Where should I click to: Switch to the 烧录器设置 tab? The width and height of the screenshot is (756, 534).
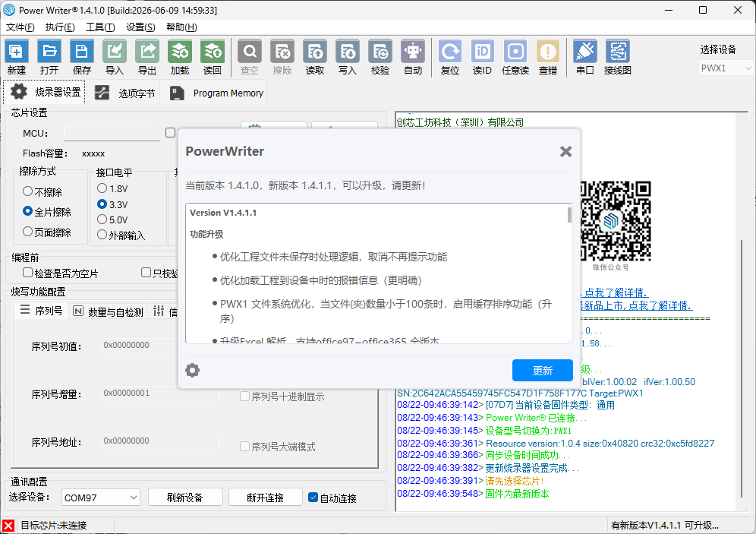coord(45,92)
